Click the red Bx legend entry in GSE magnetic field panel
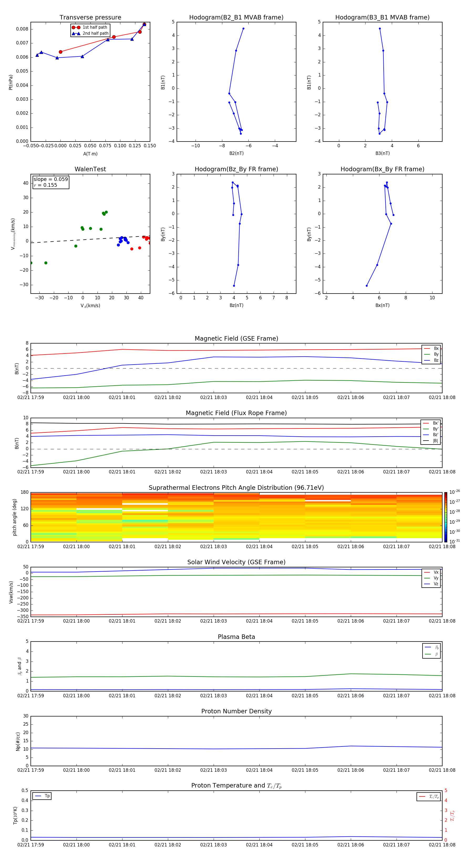 coord(431,349)
